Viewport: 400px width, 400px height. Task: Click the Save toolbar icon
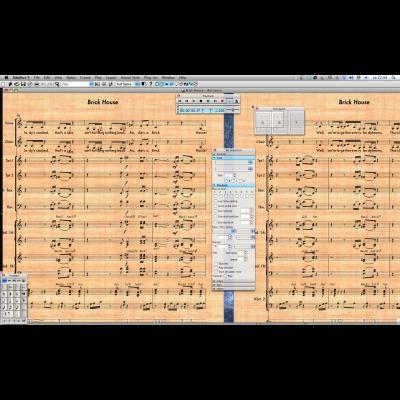click(23, 84)
